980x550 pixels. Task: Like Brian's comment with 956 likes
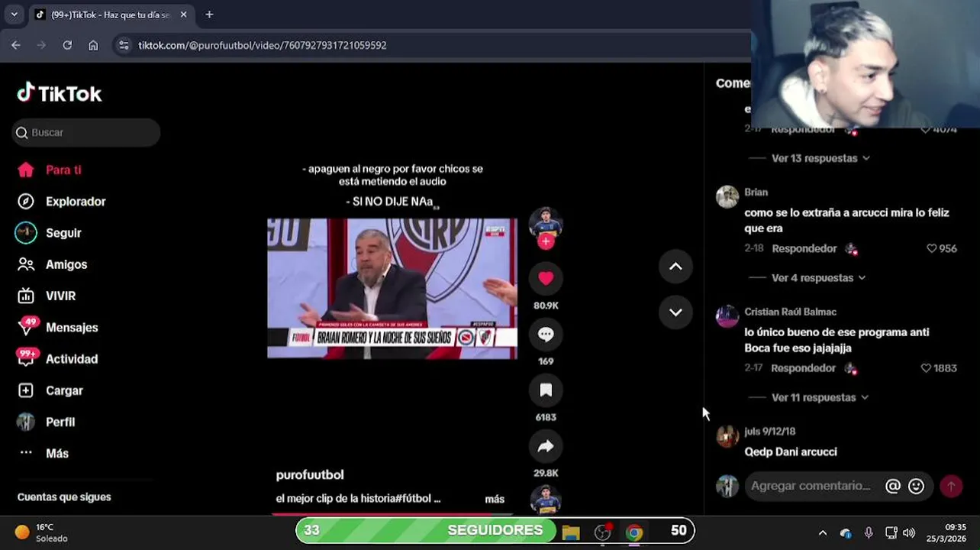pyautogui.click(x=931, y=248)
